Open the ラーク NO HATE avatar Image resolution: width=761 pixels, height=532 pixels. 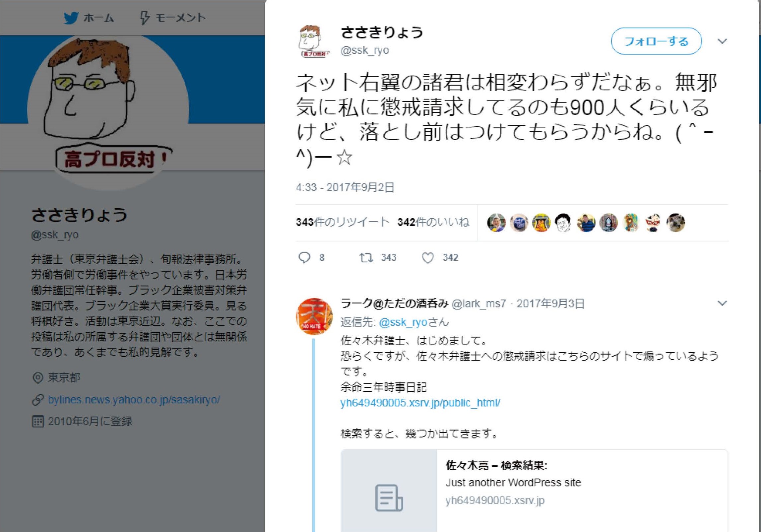point(314,316)
